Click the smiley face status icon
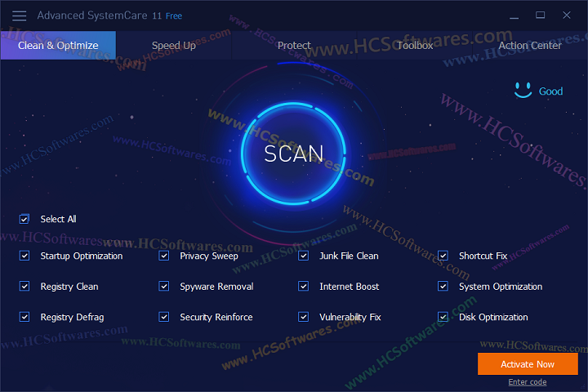 pyautogui.click(x=523, y=91)
